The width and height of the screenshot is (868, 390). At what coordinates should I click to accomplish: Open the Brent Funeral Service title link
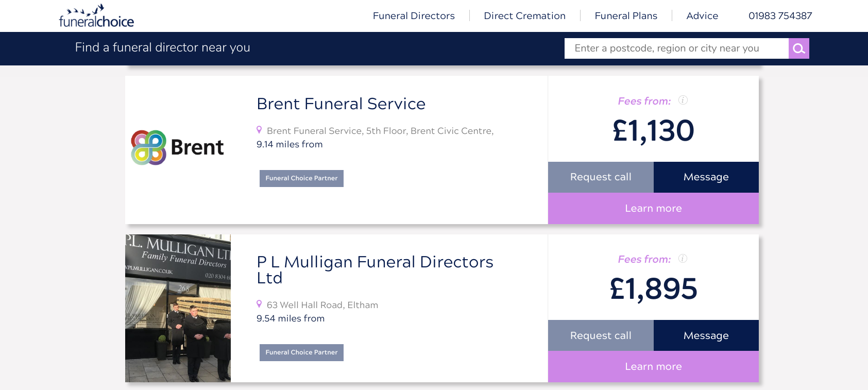pos(341,104)
